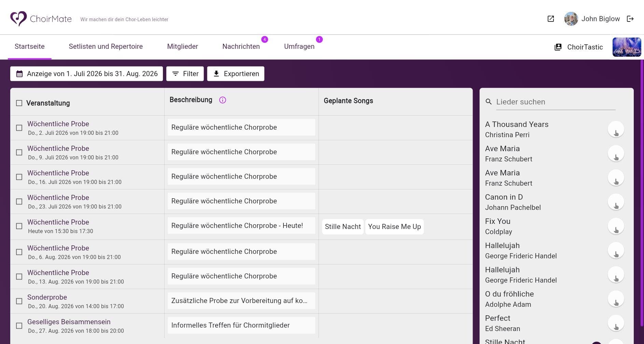The width and height of the screenshot is (644, 344).
Task: Click the add button for Fix You
Action: [x=616, y=226]
